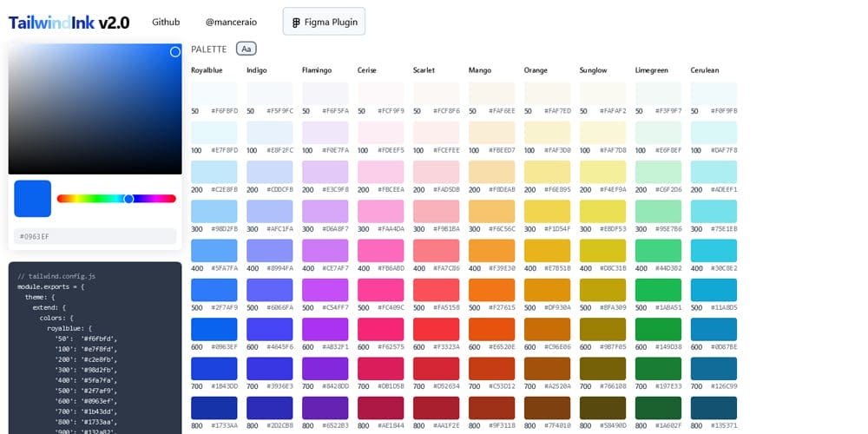
Task: Open the Figma Plugin button
Action: pyautogui.click(x=324, y=22)
